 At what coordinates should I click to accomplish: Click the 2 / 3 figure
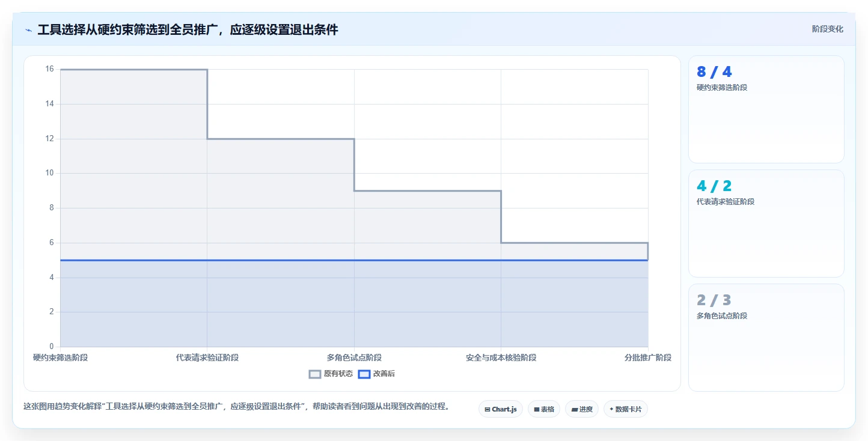[714, 300]
